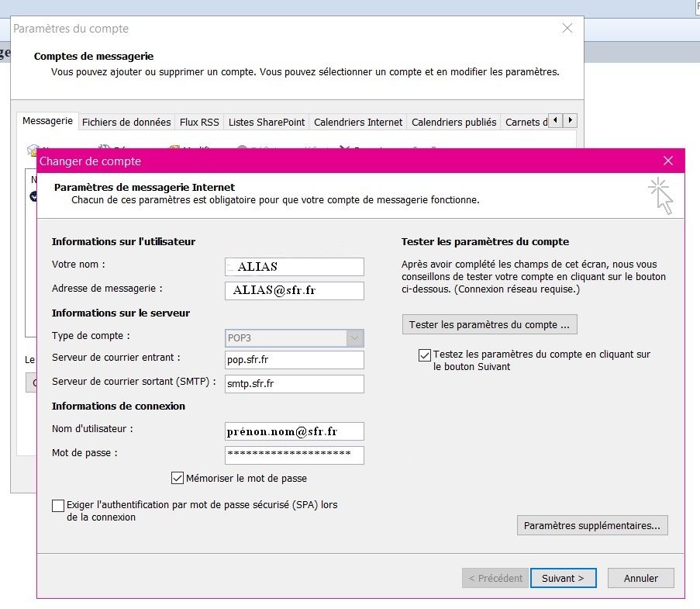
Task: Click the Serveur de courrier entrant field
Action: pos(294,360)
